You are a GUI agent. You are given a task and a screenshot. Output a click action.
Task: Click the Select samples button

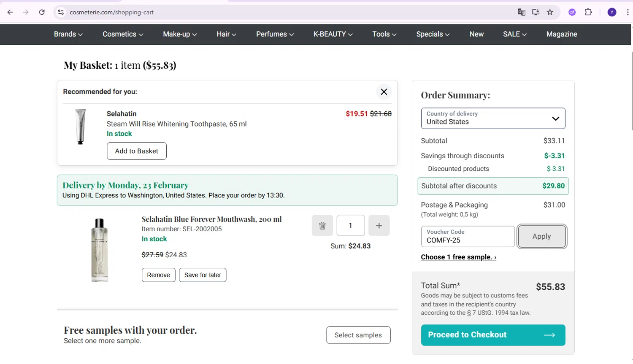[358, 335]
